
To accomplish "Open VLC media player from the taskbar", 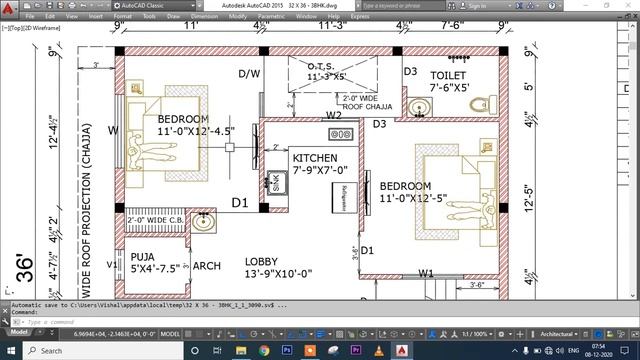I will coord(379,351).
